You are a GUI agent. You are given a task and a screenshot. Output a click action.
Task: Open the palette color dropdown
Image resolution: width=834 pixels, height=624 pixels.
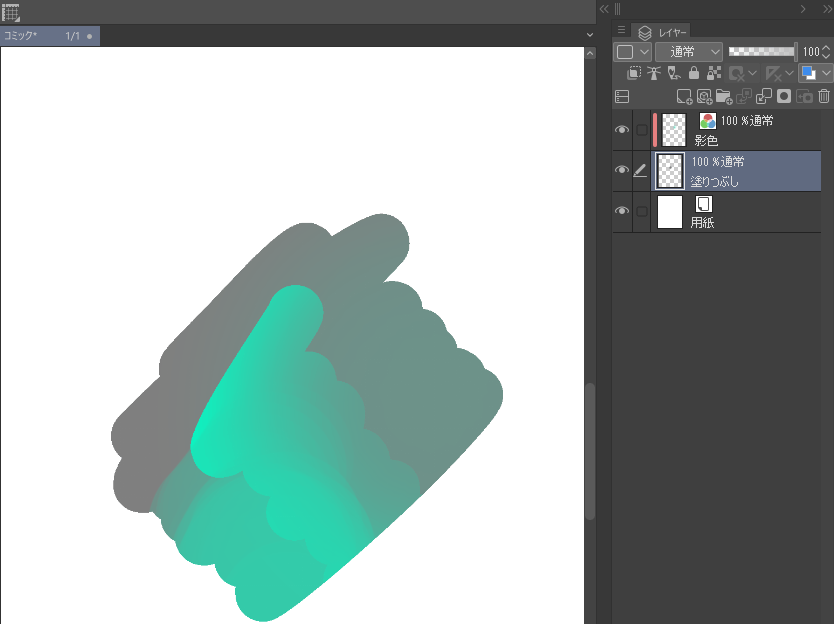[x=631, y=52]
